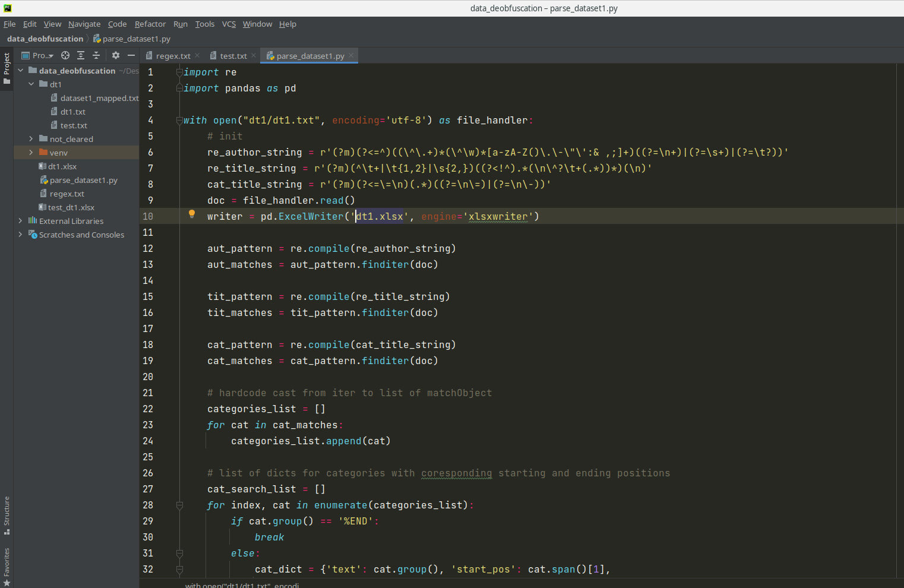The height and width of the screenshot is (588, 904).
Task: Click data_deobfuscation breadcrumb in navigation bar
Action: [x=45, y=39]
